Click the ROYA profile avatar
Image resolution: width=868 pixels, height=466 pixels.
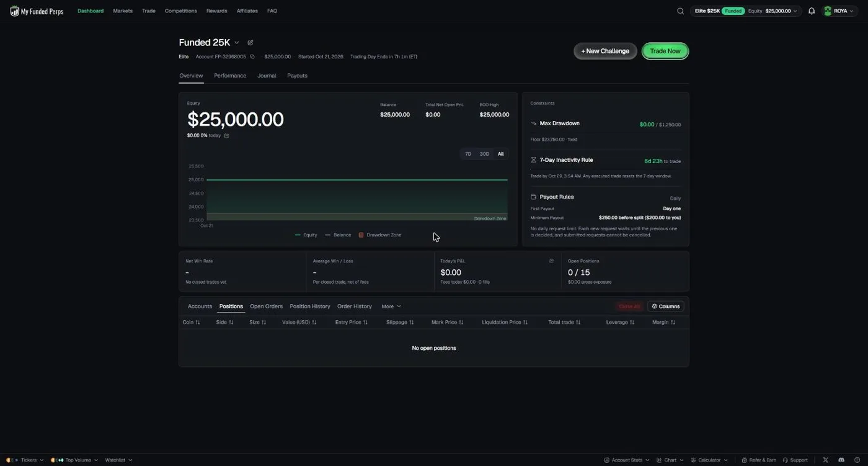tap(828, 11)
